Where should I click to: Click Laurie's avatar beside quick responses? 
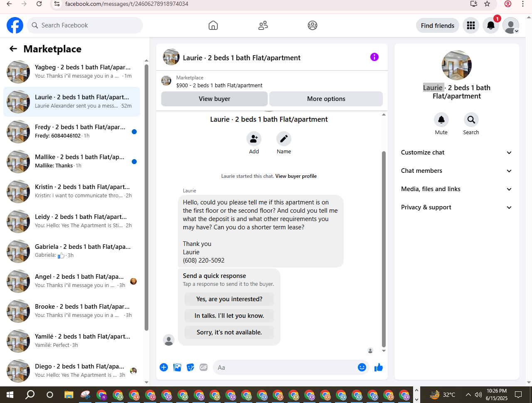[169, 340]
